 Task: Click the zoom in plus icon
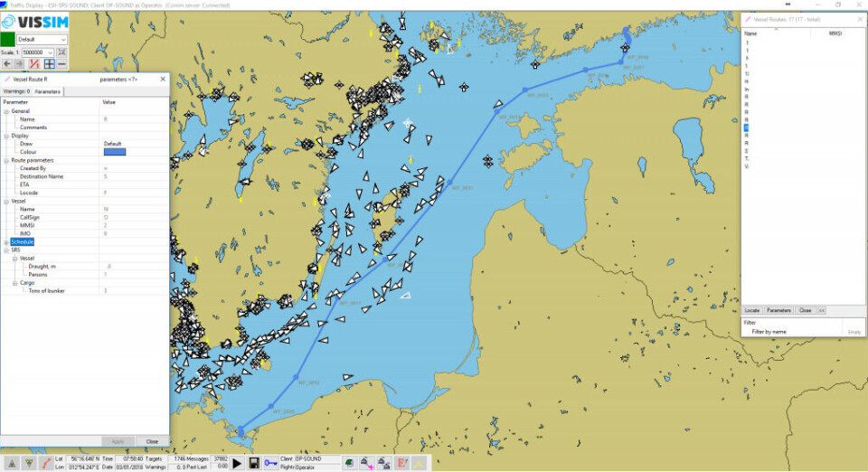pos(49,64)
